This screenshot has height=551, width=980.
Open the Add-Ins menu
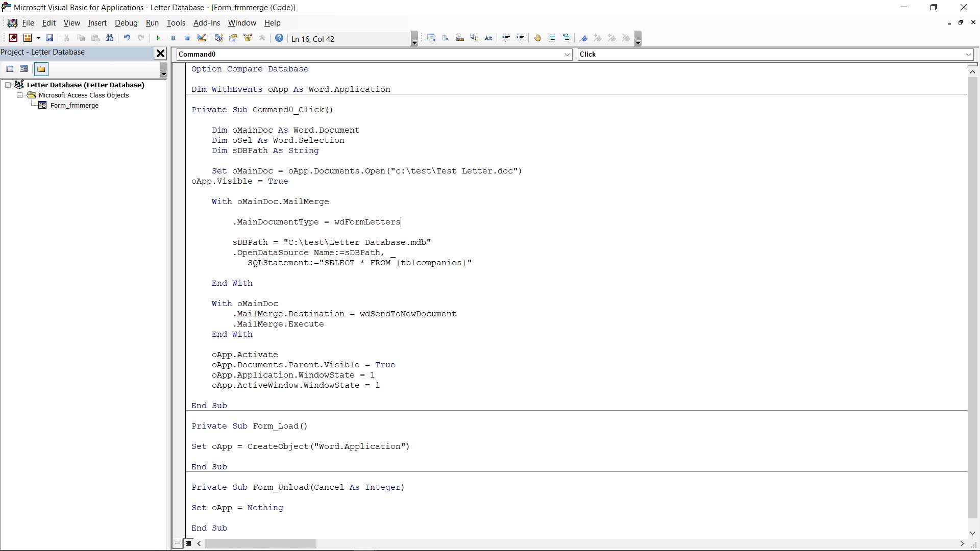[x=207, y=23]
